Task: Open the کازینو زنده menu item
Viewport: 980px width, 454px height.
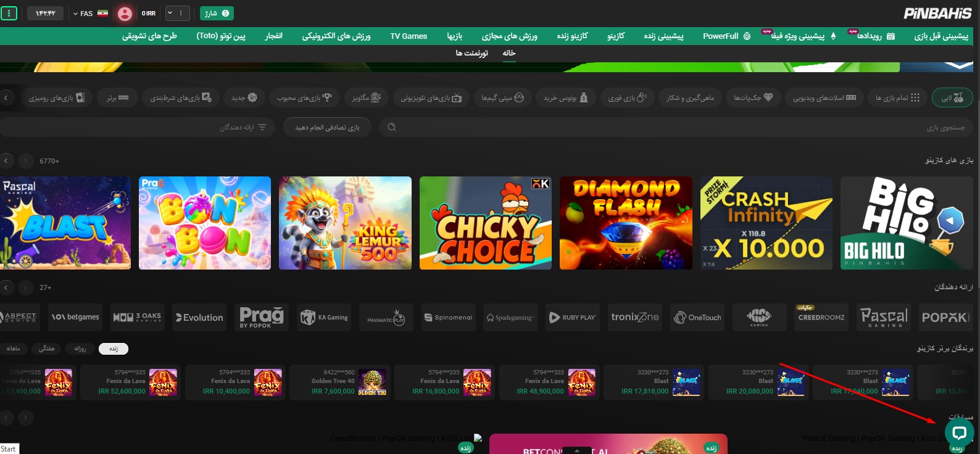Action: click(x=572, y=36)
